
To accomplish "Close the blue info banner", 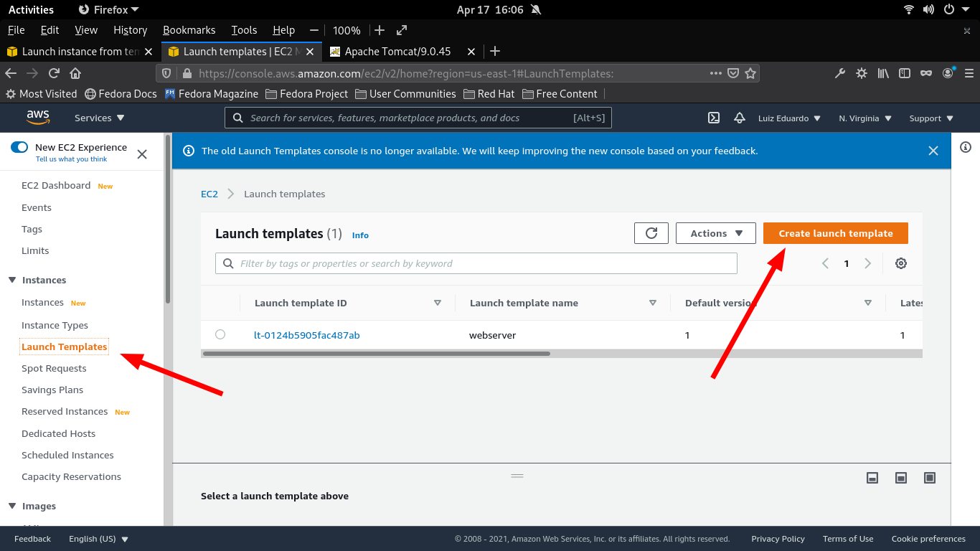I will [x=933, y=151].
